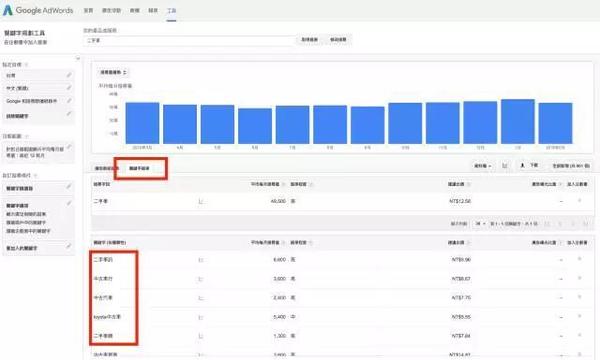Edit the 中文 language setting pencil
This screenshot has width=600, height=360.
click(x=69, y=88)
